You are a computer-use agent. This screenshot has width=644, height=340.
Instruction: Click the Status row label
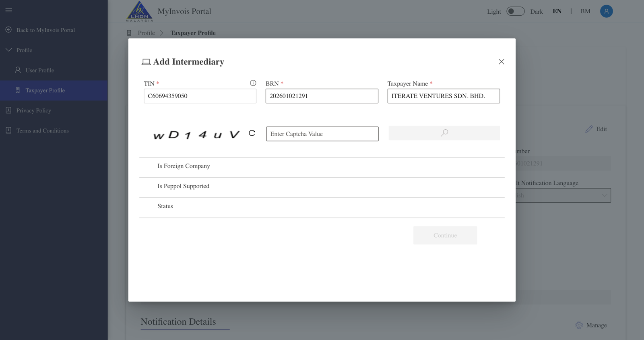(165, 206)
